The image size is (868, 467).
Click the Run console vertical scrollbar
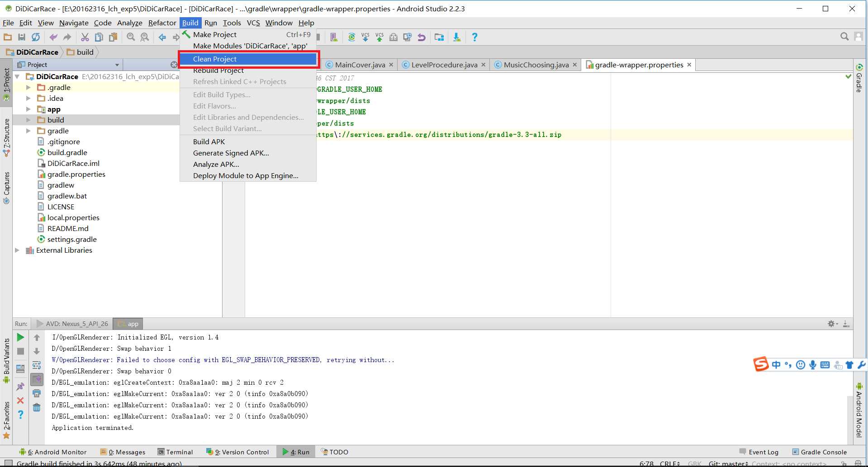pos(850,420)
